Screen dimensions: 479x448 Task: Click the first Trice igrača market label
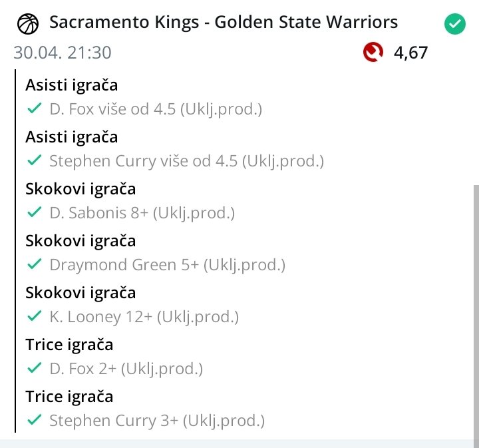[x=69, y=345]
